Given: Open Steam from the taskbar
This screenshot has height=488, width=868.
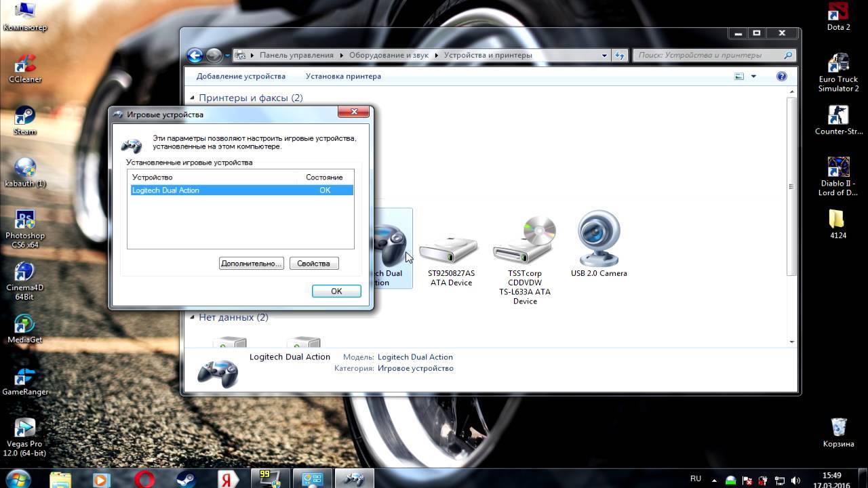Looking at the screenshot, I should pos(186,479).
